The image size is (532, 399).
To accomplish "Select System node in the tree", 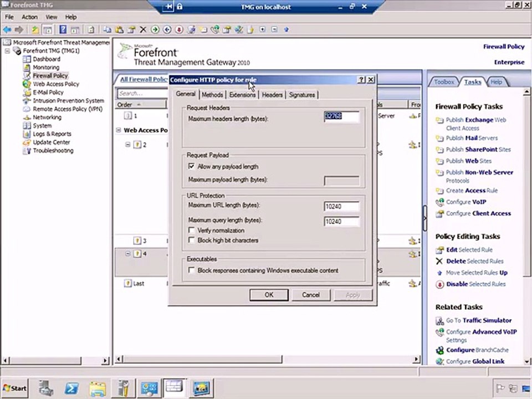I will (42, 126).
